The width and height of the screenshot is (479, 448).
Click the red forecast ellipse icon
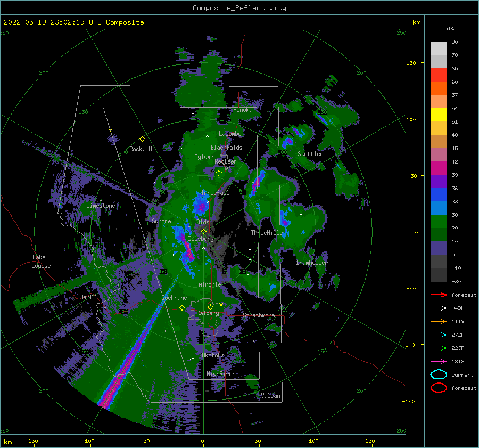coord(439,388)
